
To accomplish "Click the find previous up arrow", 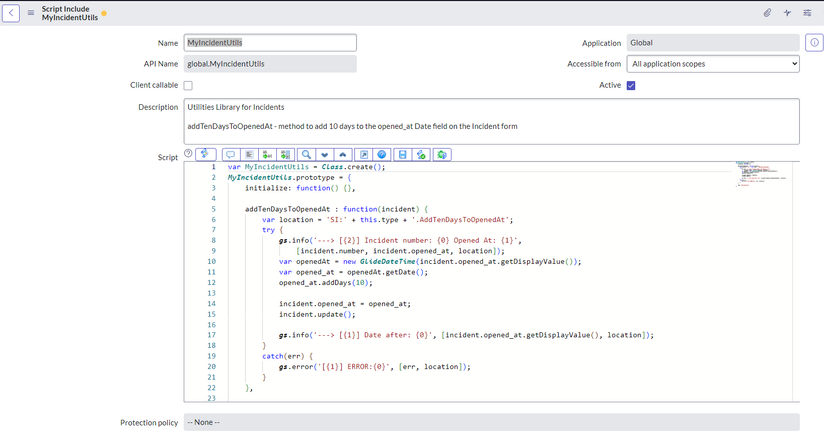I will [x=343, y=154].
